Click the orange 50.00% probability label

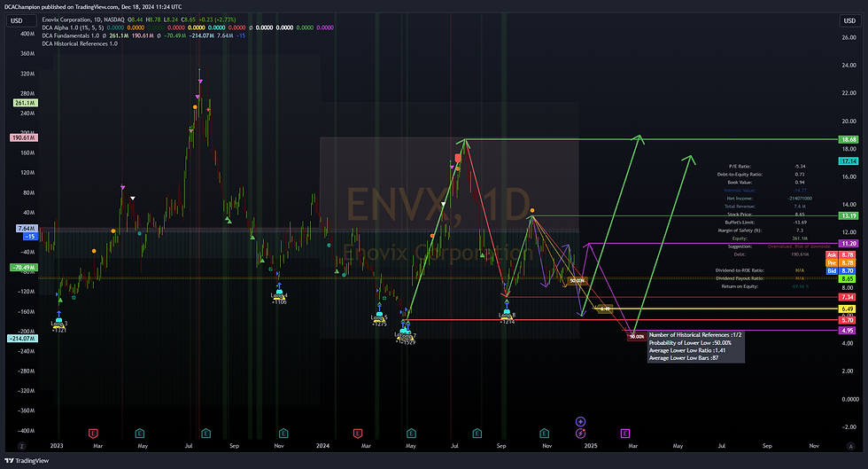tap(577, 280)
